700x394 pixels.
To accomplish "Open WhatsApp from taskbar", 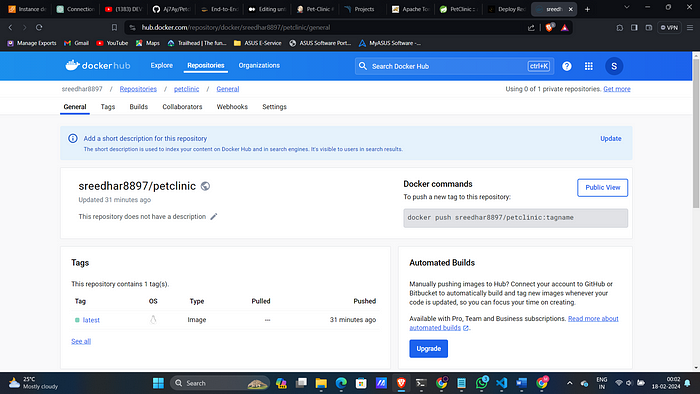I will tap(482, 383).
